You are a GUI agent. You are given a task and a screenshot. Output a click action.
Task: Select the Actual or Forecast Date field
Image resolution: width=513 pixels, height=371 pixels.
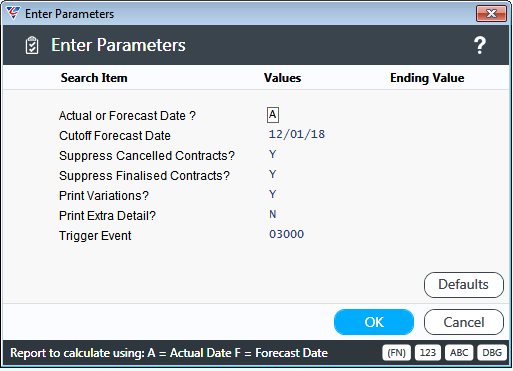click(x=273, y=115)
